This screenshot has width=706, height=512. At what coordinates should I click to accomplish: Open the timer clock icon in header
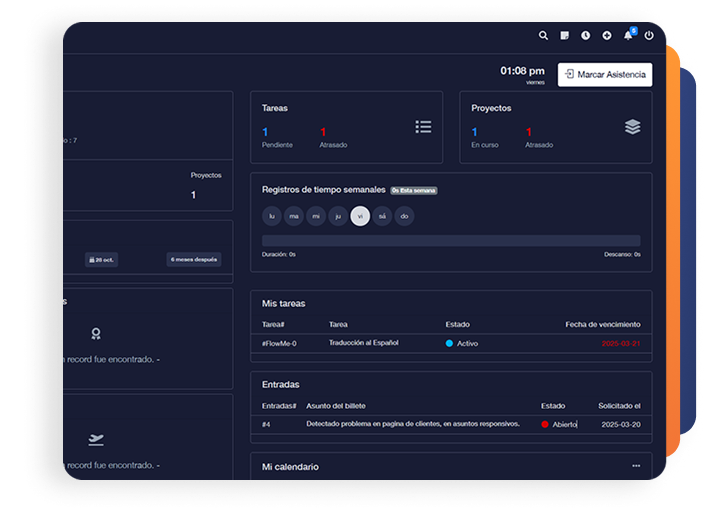click(585, 36)
